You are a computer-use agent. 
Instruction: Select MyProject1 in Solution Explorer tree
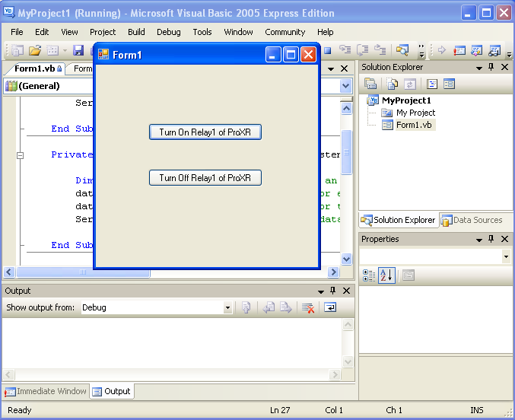point(406,100)
